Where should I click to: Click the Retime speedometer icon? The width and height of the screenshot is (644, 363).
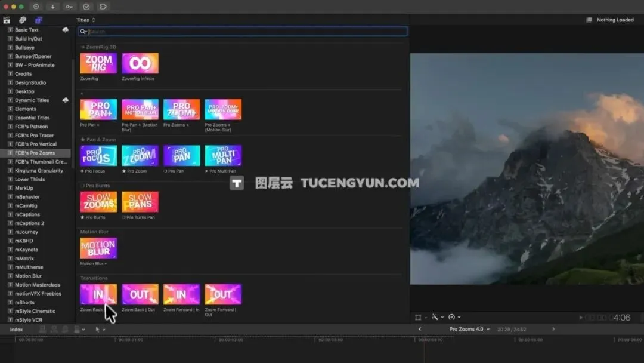coord(452,317)
